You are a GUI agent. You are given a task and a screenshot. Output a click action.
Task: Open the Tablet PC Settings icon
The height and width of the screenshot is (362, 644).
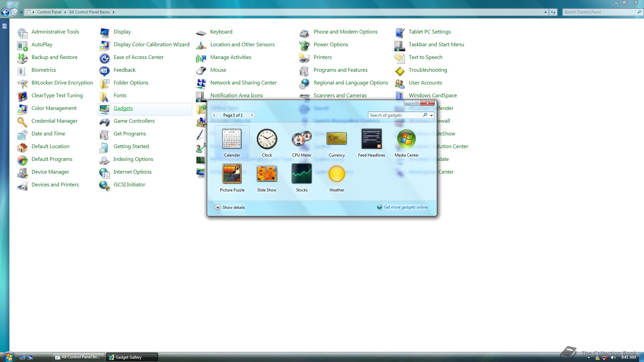coord(400,33)
